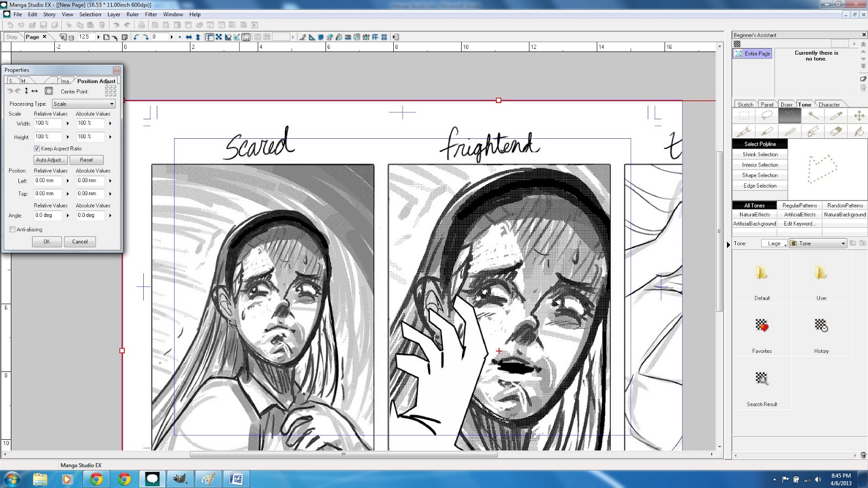
Task: Open the Filter menu
Action: pyautogui.click(x=151, y=15)
